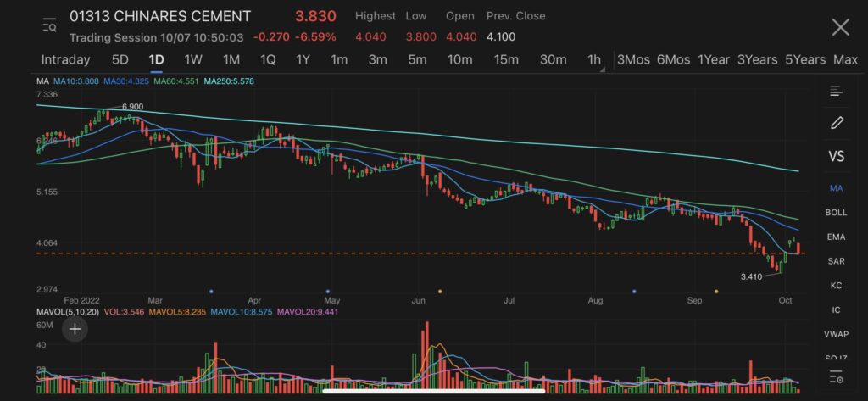Set range to 3Years
This screenshot has height=401, width=868.
(x=757, y=60)
